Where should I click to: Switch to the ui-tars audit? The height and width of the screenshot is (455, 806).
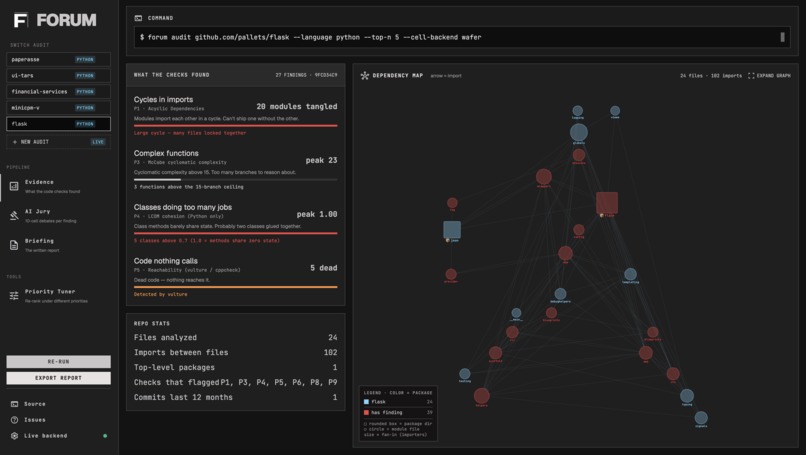point(58,76)
